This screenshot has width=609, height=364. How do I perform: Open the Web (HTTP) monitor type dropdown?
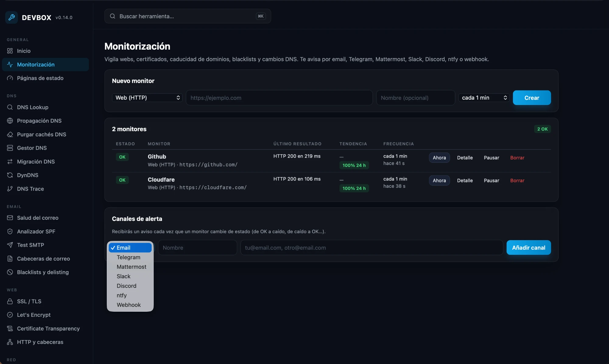pyautogui.click(x=147, y=98)
